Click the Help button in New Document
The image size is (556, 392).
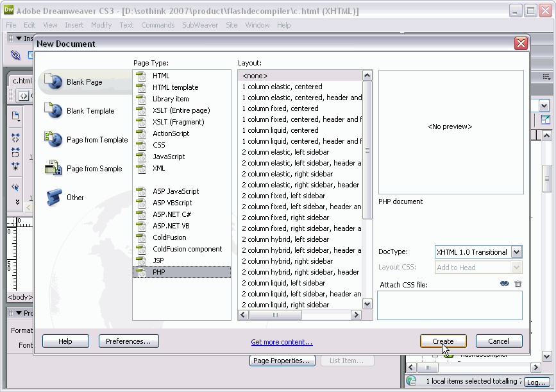pyautogui.click(x=65, y=341)
